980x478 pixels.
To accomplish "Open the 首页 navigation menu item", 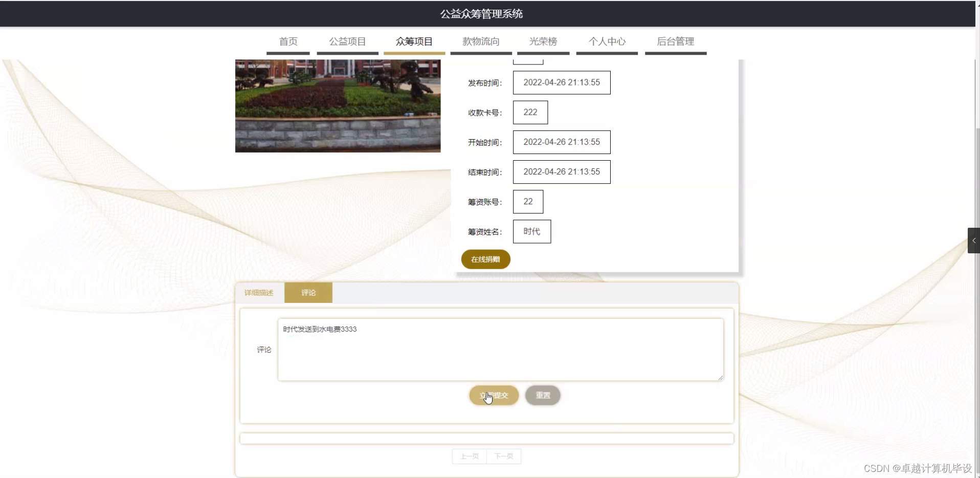I will (288, 41).
